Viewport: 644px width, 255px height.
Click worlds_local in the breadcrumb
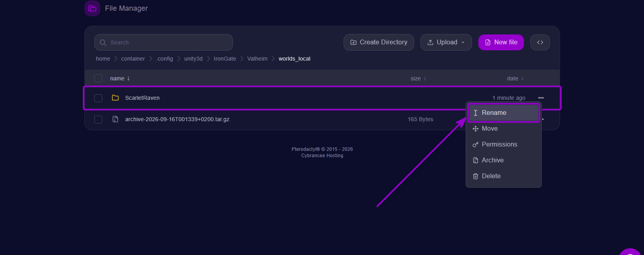(x=294, y=59)
